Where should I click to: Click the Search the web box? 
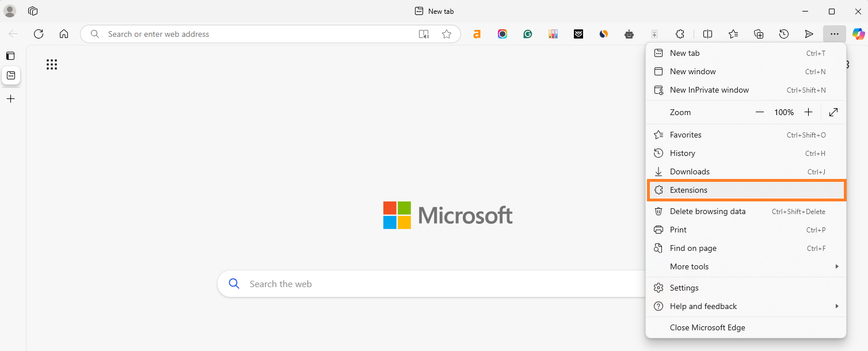pos(432,284)
